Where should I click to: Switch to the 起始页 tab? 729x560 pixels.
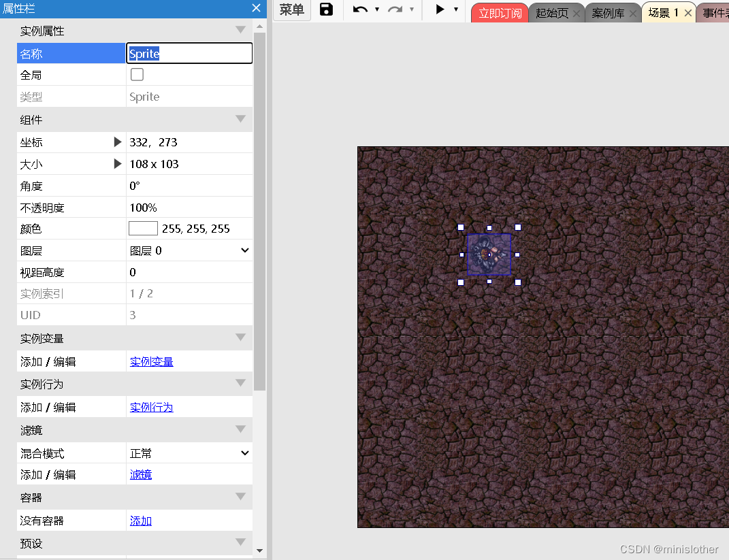coord(552,13)
